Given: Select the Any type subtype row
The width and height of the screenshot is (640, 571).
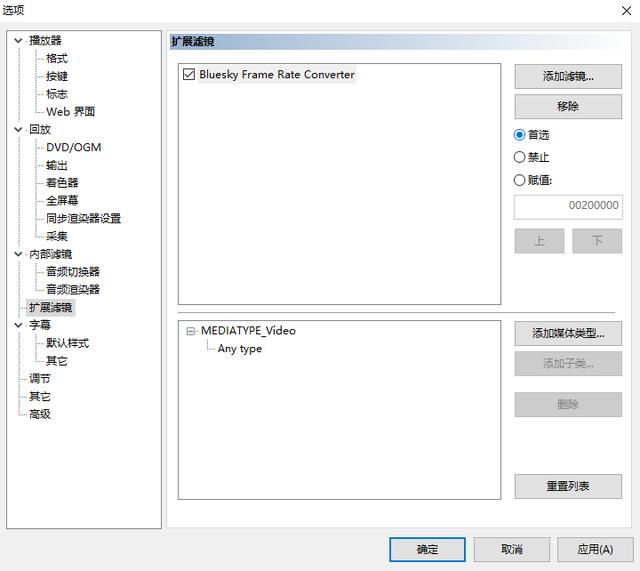Looking at the screenshot, I should point(240,349).
